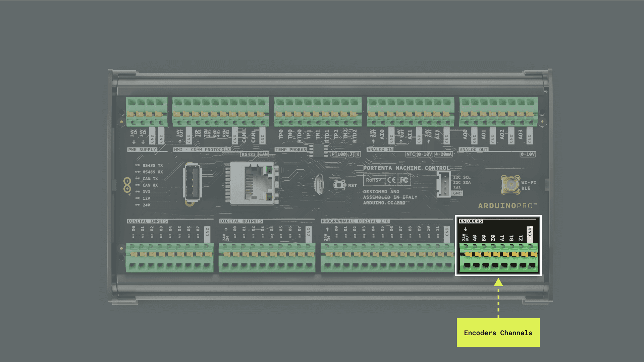Click the PROGRAMMABLE DIGITAL I/O label
The width and height of the screenshot is (644, 362).
355,221
